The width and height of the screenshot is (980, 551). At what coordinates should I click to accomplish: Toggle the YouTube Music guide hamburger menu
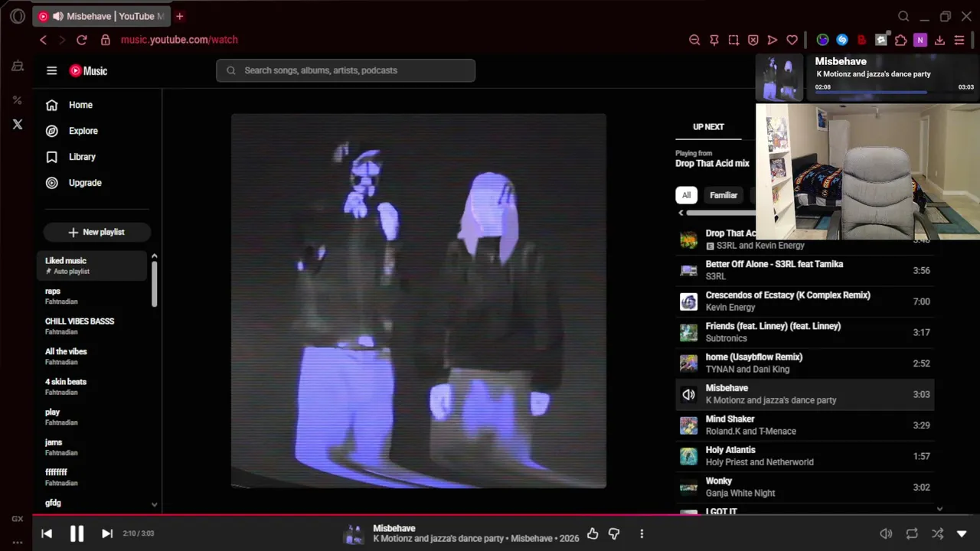pyautogui.click(x=51, y=70)
